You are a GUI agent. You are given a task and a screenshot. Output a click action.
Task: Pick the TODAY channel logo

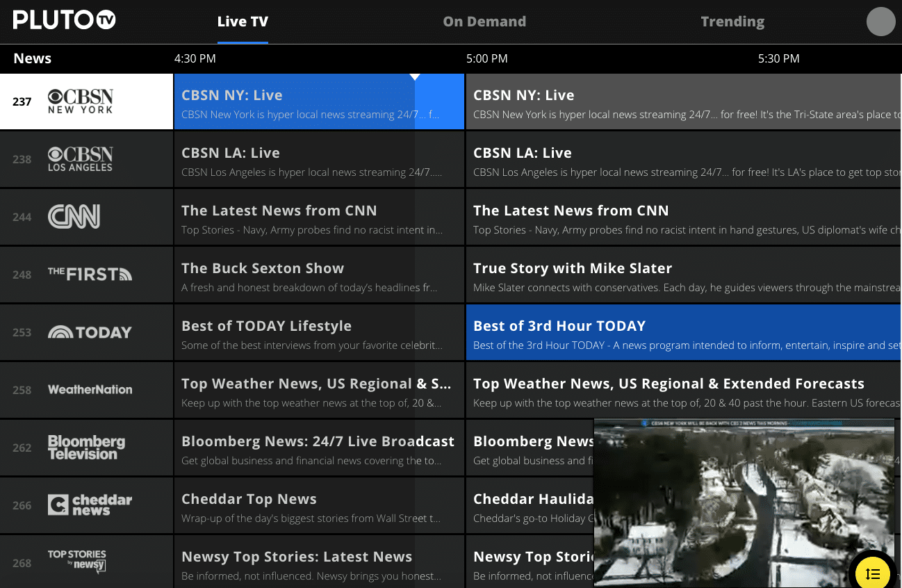[x=90, y=332]
